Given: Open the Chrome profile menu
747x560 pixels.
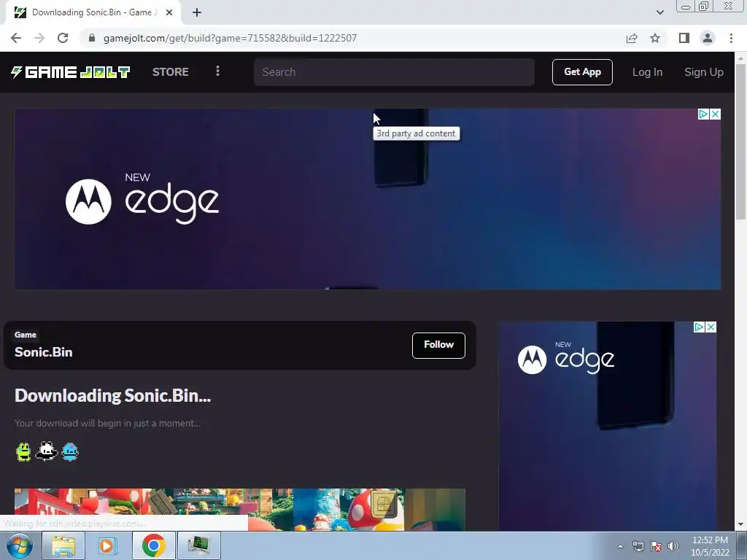Looking at the screenshot, I should point(708,38).
